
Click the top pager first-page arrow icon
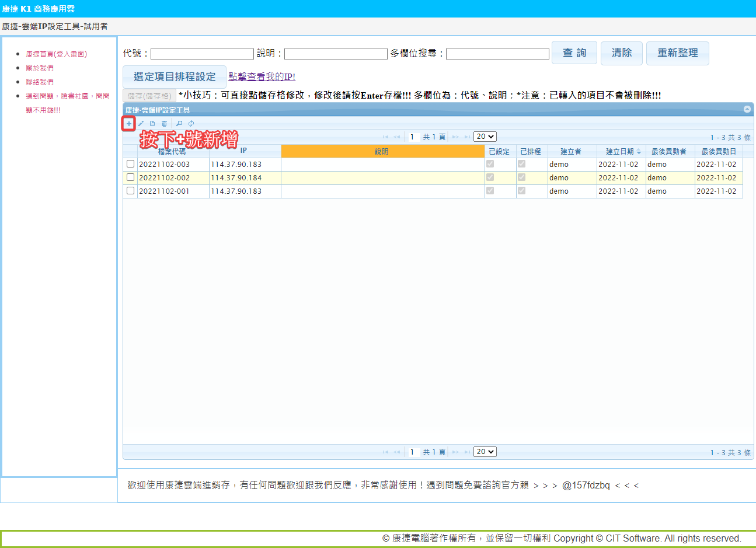(385, 137)
